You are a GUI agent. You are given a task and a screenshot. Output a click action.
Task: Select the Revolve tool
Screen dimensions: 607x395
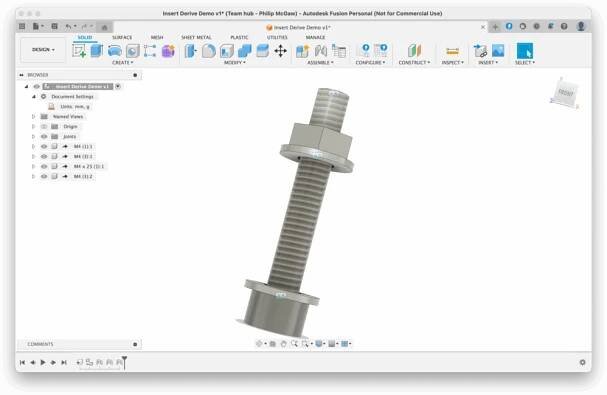pos(115,51)
